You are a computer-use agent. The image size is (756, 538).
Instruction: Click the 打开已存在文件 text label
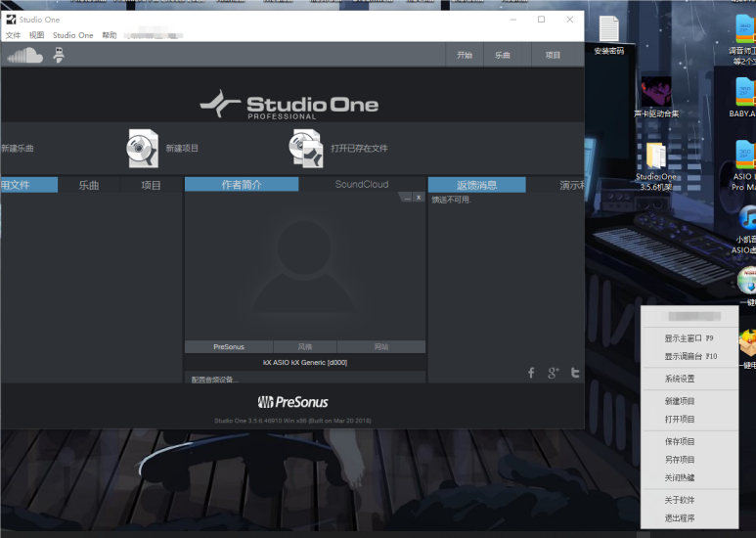point(359,149)
